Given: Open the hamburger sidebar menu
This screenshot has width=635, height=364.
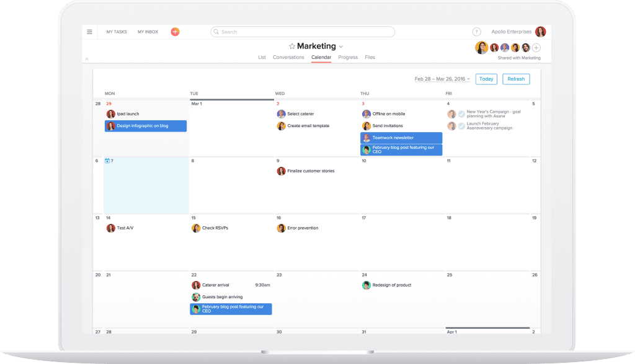Looking at the screenshot, I should (x=90, y=32).
